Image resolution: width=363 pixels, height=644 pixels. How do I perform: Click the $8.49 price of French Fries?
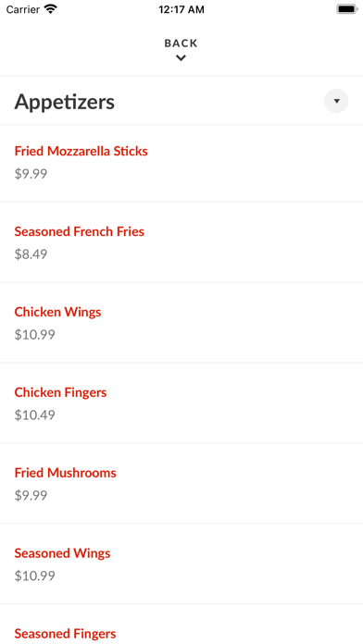31,254
